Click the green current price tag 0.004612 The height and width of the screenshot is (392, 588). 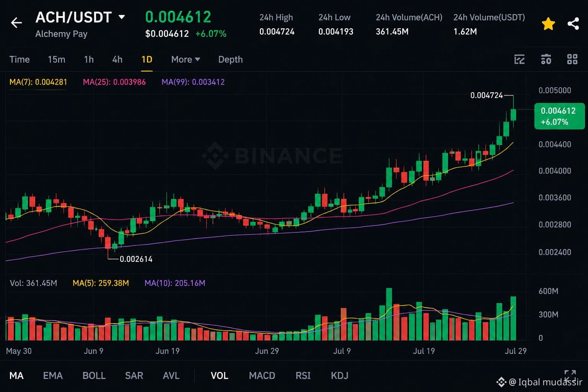pos(559,116)
